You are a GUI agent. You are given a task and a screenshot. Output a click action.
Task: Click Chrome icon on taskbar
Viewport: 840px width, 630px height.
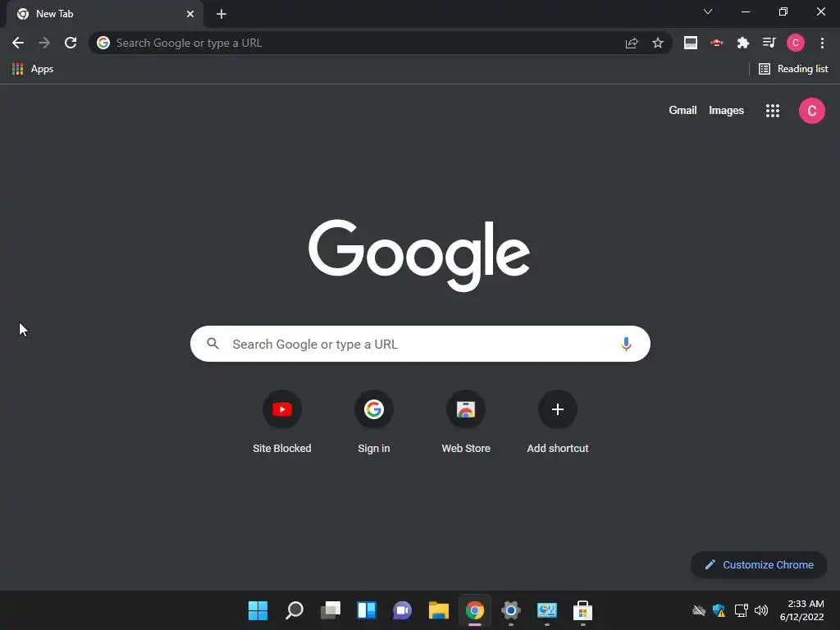click(475, 610)
